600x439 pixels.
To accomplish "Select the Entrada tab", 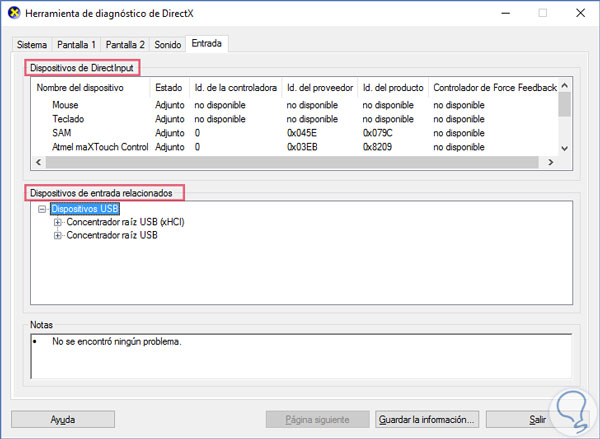I will [207, 44].
